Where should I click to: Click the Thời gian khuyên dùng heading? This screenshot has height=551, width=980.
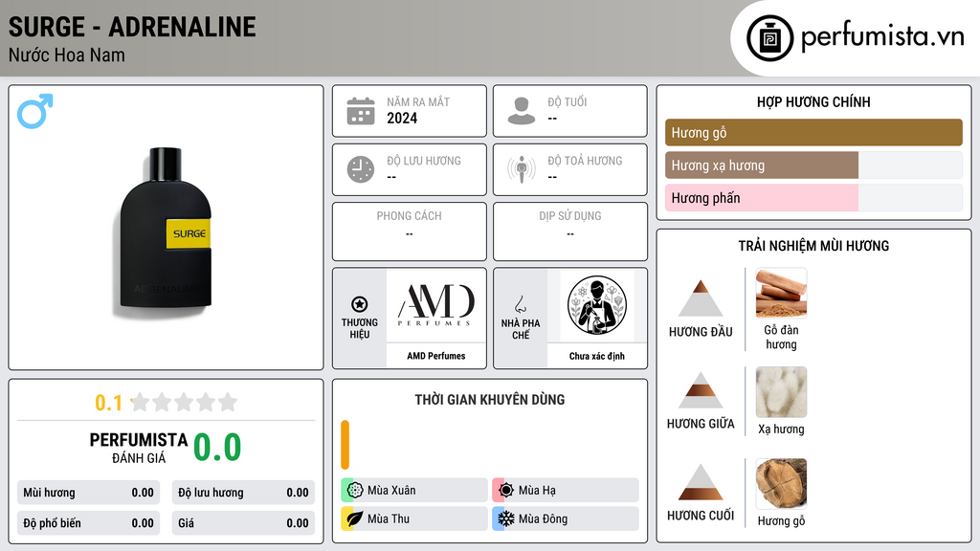click(x=490, y=399)
